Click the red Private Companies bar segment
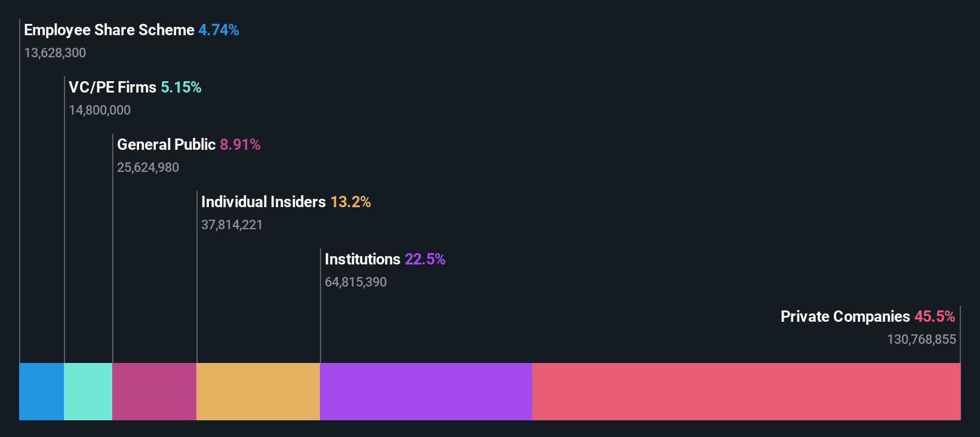The image size is (980, 437). (747, 392)
